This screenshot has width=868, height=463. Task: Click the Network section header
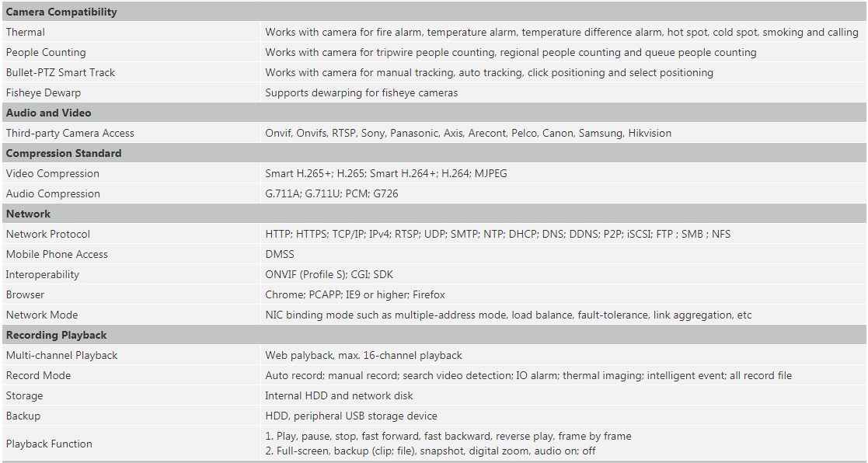(28, 214)
